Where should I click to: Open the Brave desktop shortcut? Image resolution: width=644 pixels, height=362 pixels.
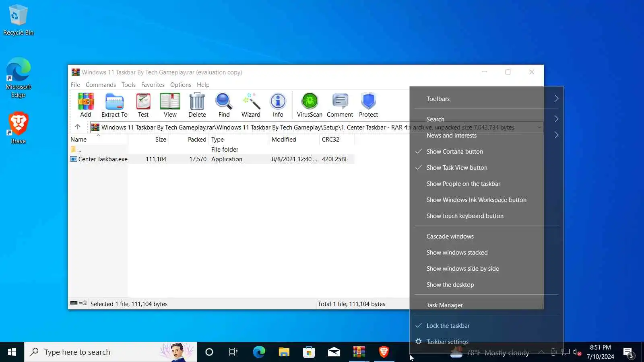18,128
